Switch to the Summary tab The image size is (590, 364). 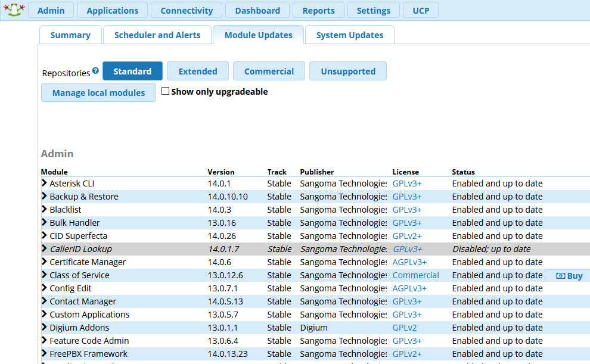(x=70, y=35)
